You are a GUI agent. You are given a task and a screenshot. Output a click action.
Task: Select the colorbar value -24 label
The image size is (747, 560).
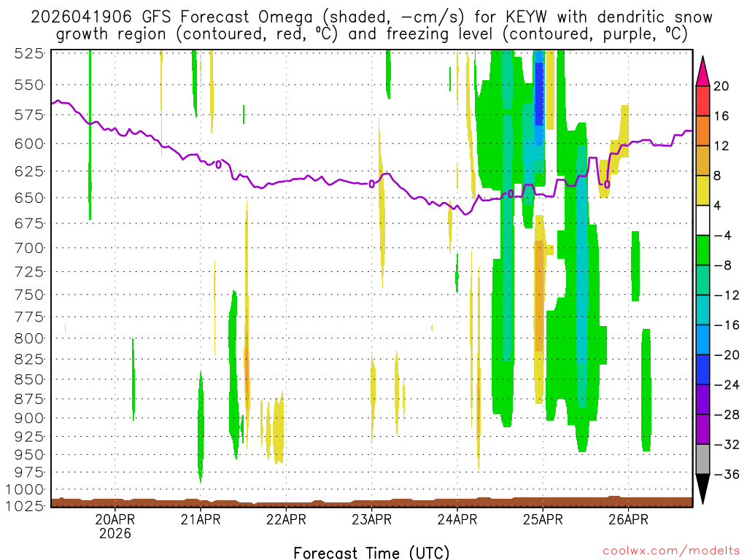[x=727, y=385]
